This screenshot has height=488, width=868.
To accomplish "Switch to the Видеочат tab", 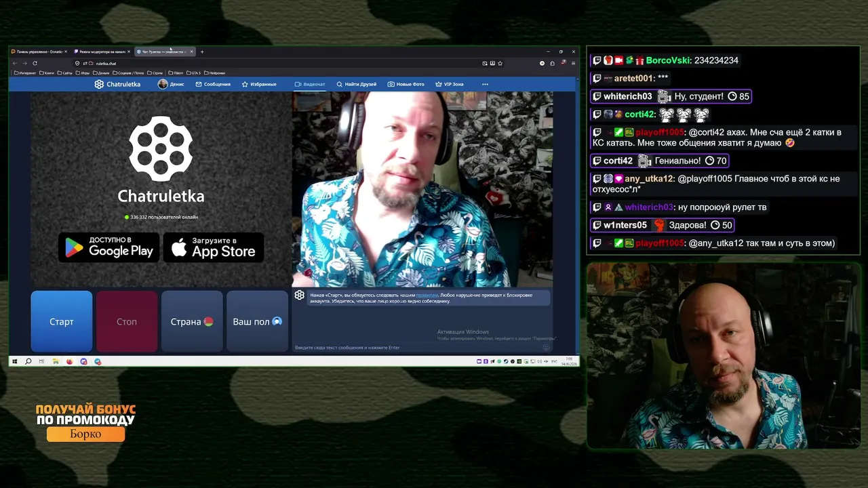I will [310, 84].
